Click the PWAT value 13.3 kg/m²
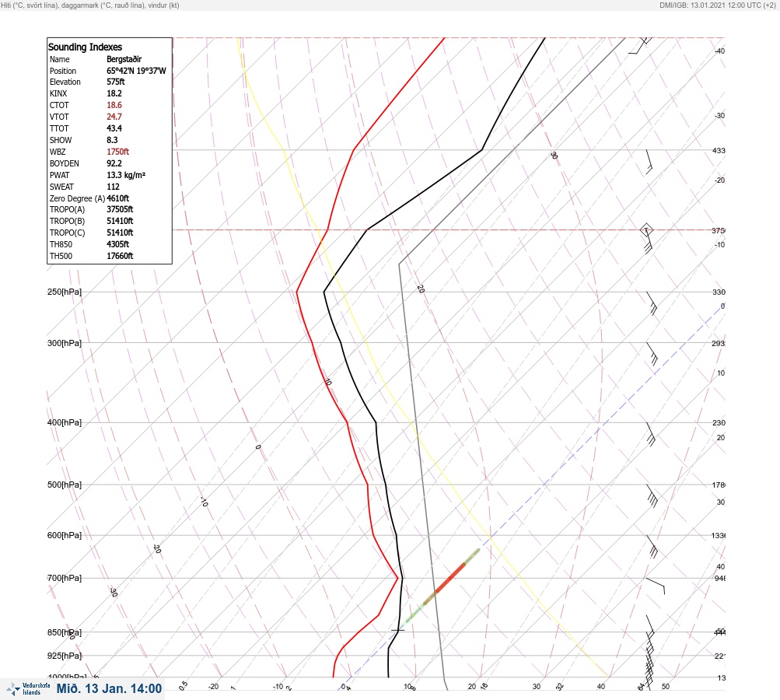780x700 pixels. pos(126,175)
